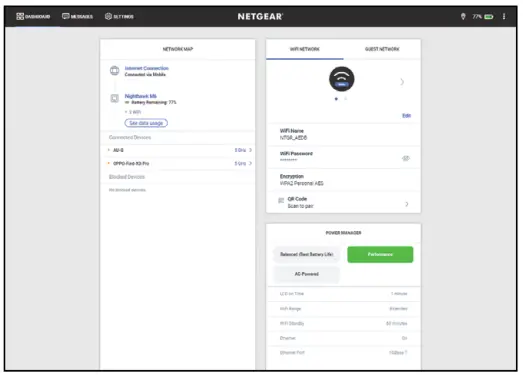
Task: Switch to the WiFi Network tab
Action: tap(305, 49)
